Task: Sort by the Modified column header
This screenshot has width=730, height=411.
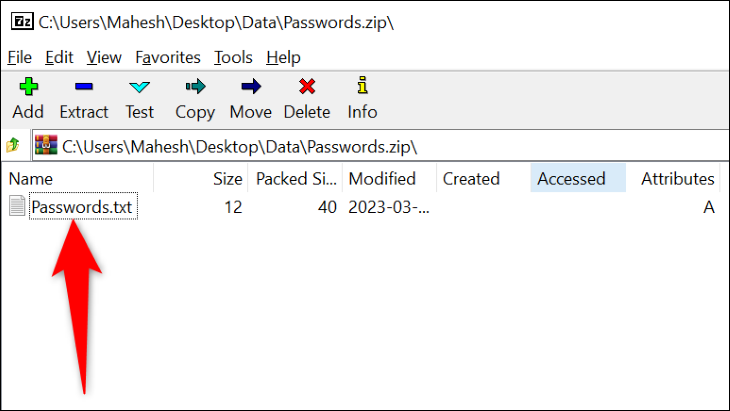Action: click(382, 179)
